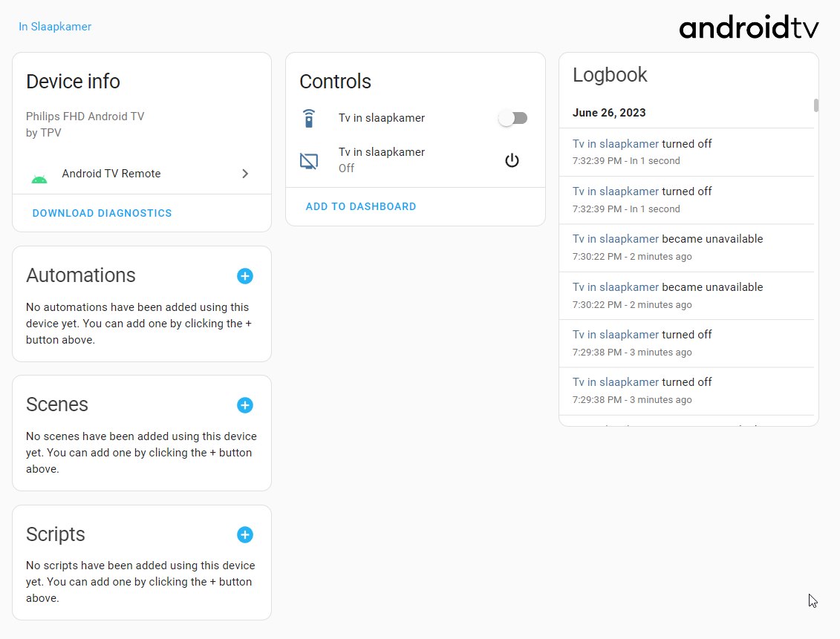Click the Tv in slaapkamer row in Controls

point(382,117)
